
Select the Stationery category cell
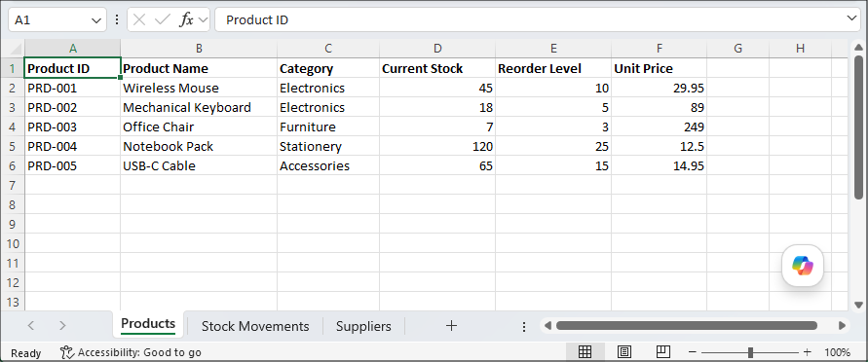[x=328, y=147]
